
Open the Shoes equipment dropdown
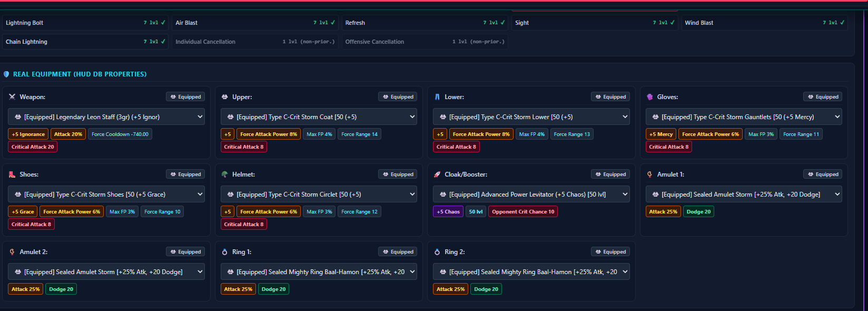point(106,195)
